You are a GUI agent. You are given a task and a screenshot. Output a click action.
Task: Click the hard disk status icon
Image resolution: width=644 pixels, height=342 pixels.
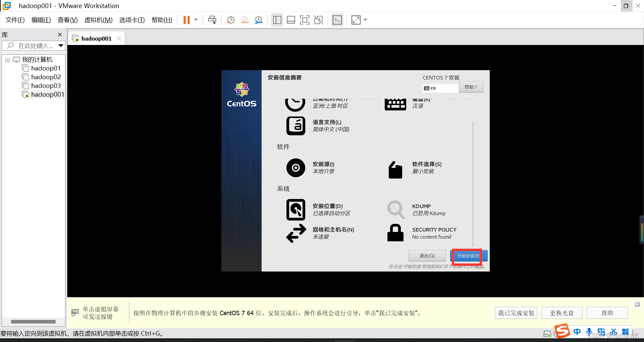click(547, 334)
